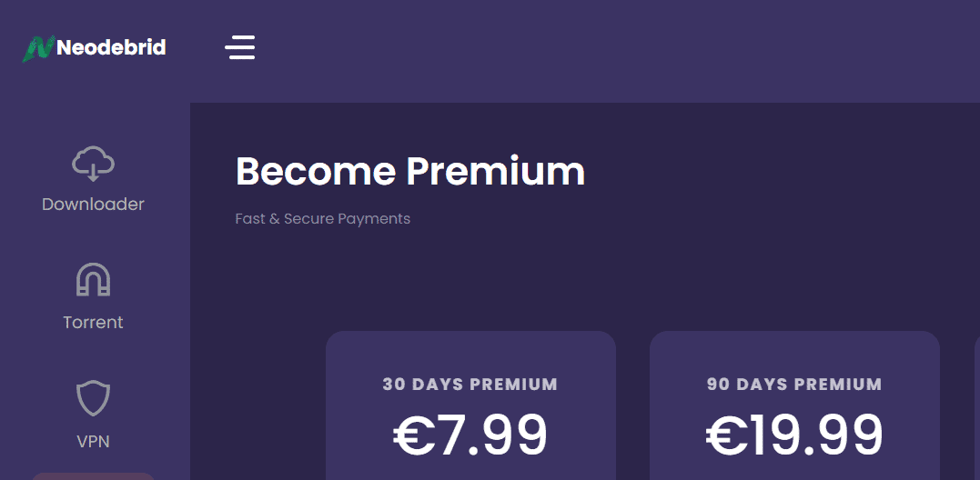The height and width of the screenshot is (480, 980).
Task: Toggle the hamburger sidebar menu icon
Action: (x=240, y=47)
